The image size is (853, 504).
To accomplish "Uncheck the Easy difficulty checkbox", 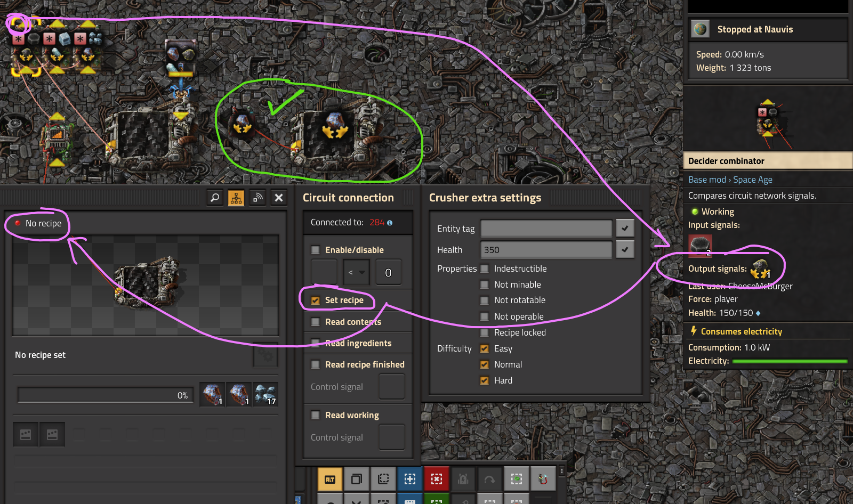I will (485, 348).
